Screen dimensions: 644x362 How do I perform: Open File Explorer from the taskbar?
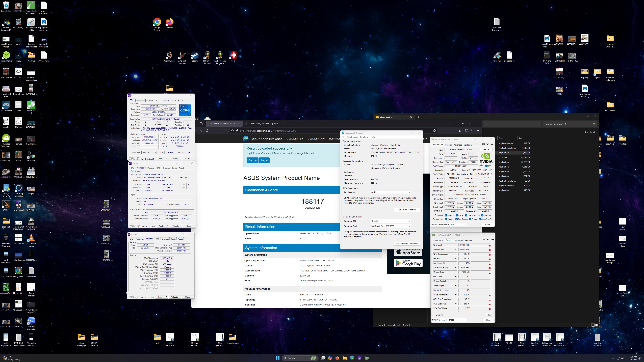coord(345,358)
